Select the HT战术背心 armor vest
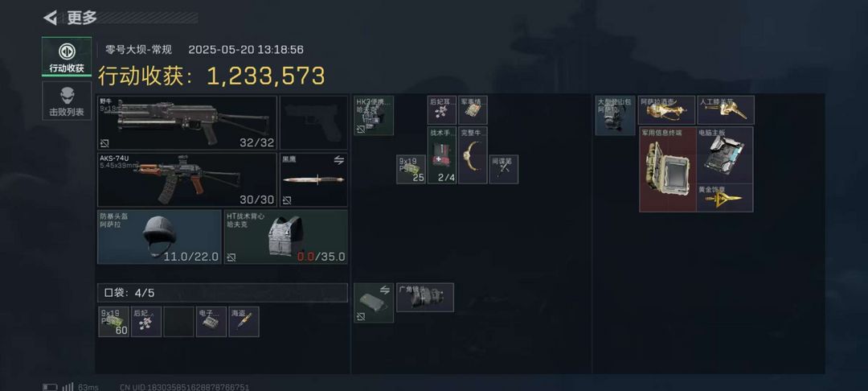The image size is (868, 391). point(285,237)
